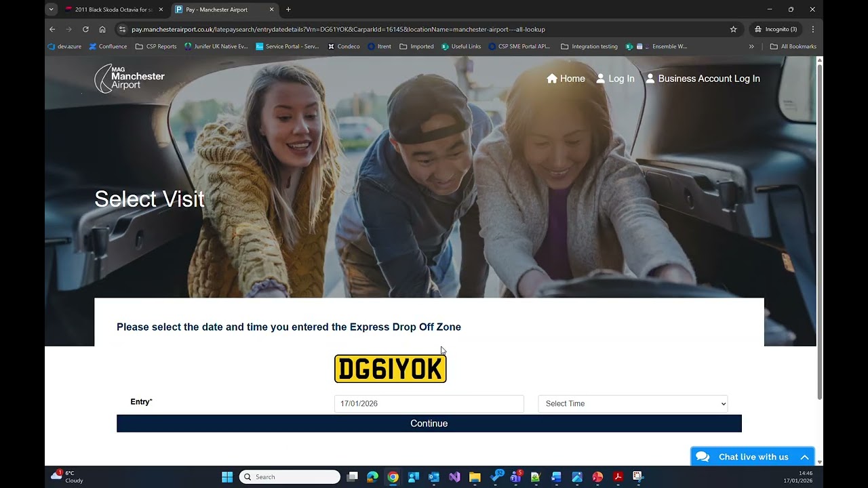Click the DG61YOK number plate image
Screen dimensions: 868x488
391,369
